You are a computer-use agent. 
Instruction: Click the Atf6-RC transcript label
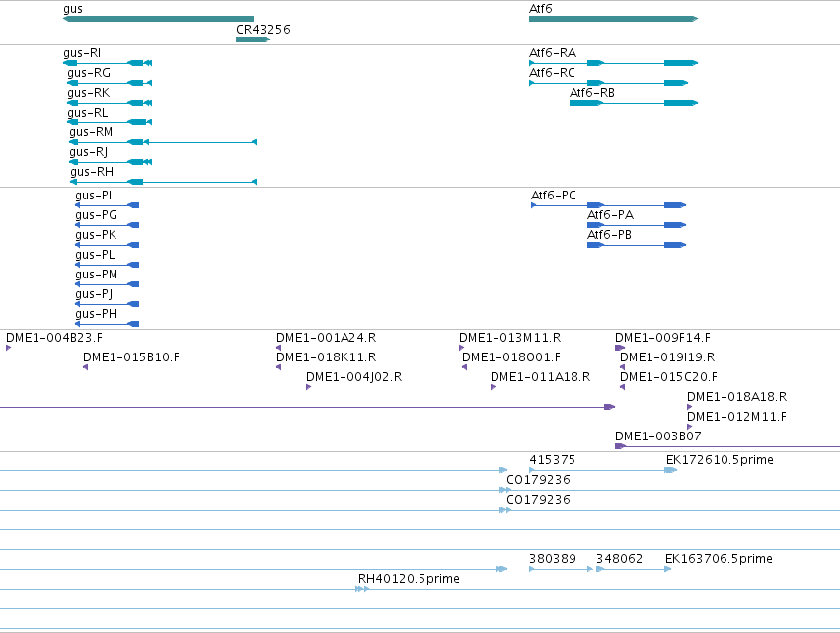coord(553,73)
